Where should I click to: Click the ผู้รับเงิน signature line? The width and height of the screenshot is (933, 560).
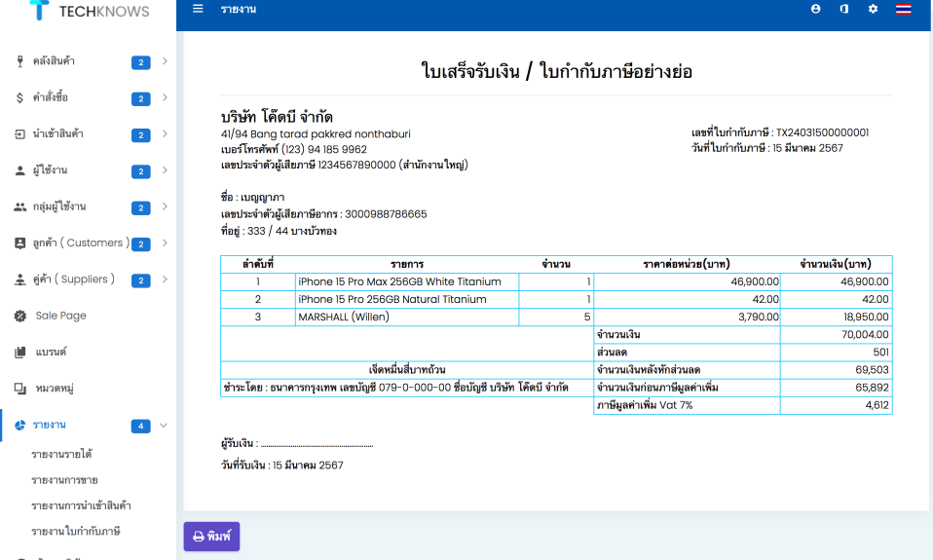pos(317,444)
